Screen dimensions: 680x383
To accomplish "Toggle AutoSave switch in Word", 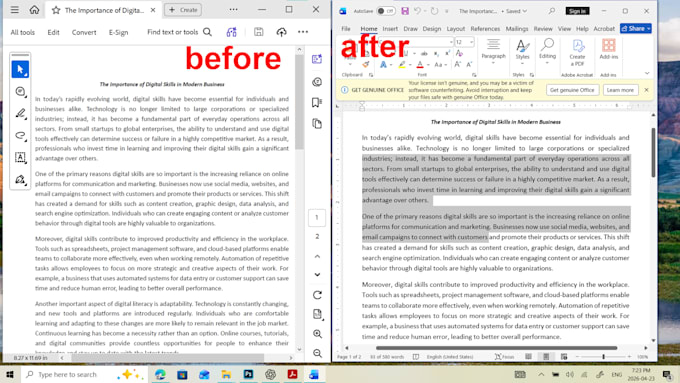I will (x=385, y=11).
